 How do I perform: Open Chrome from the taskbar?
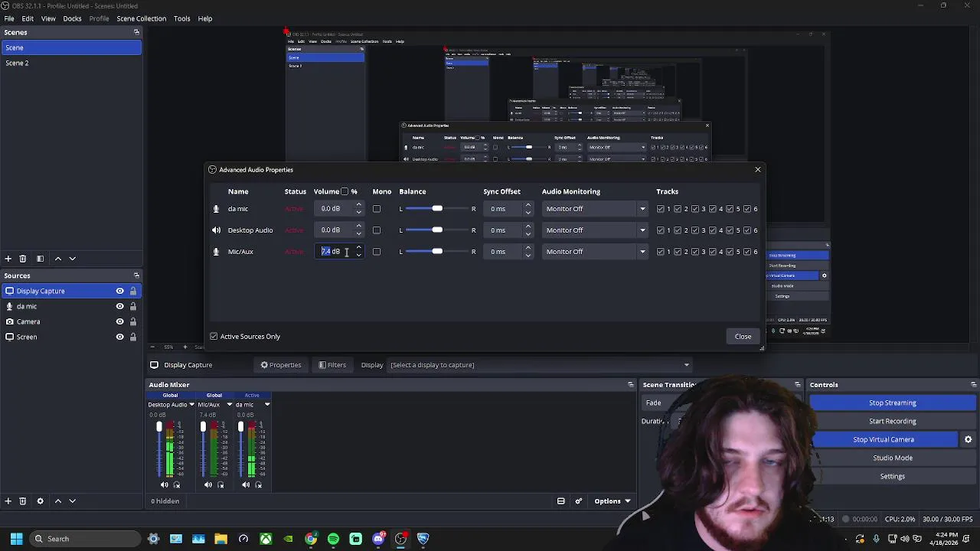pos(311,539)
